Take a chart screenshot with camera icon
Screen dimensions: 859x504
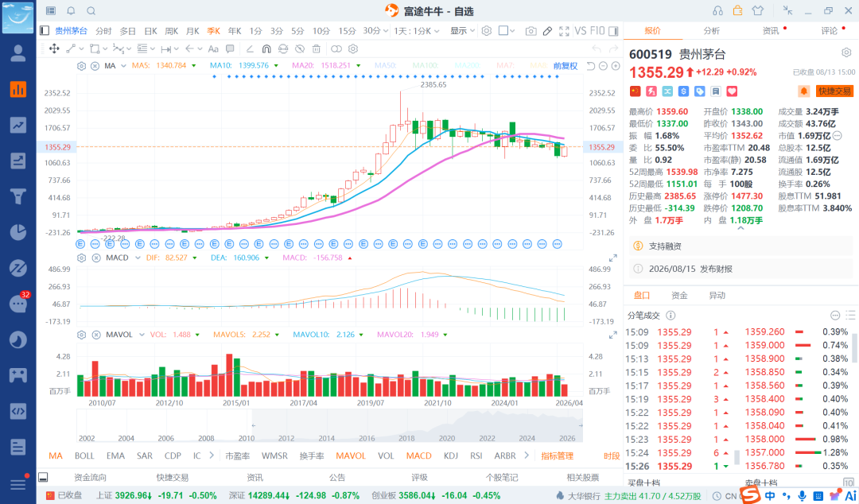[x=531, y=31]
